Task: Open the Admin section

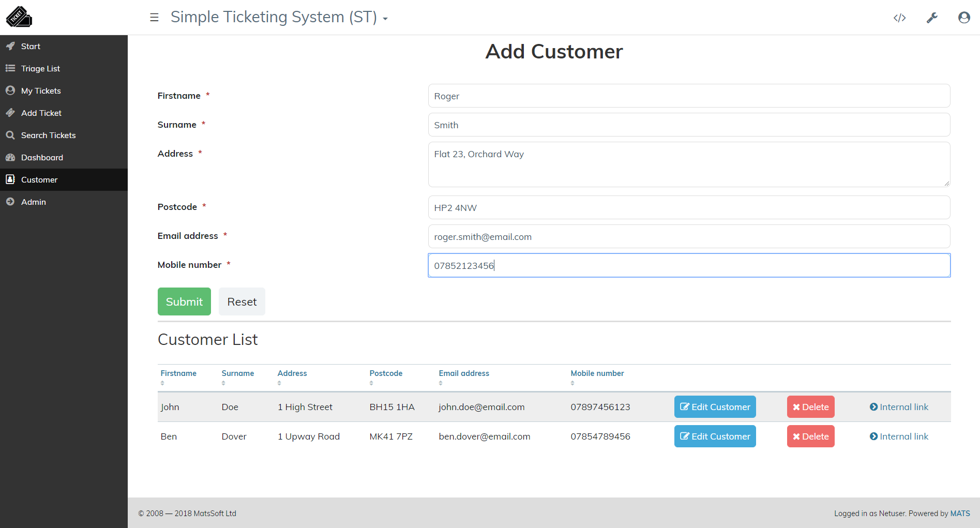Action: click(x=10, y=202)
